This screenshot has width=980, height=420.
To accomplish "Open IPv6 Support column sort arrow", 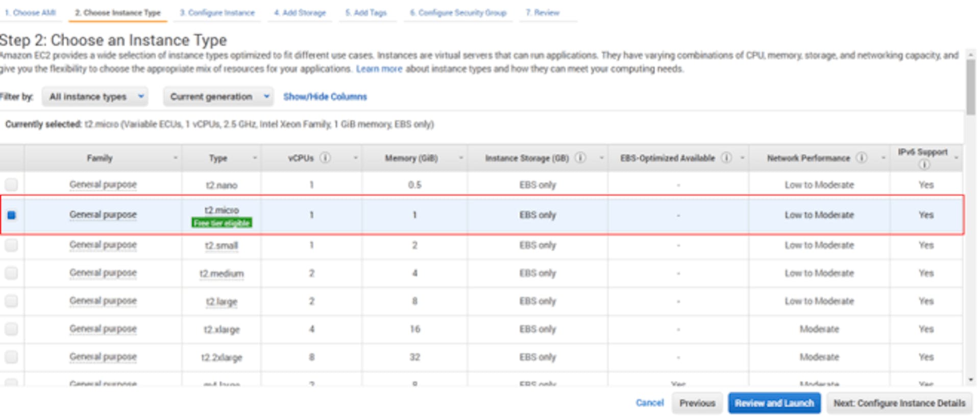I will 956,158.
